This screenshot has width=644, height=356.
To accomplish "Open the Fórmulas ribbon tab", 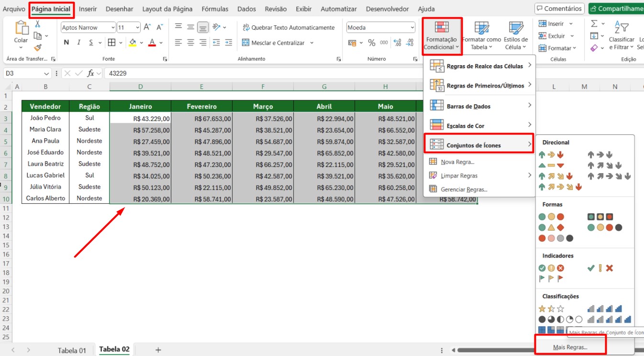I will pos(215,9).
